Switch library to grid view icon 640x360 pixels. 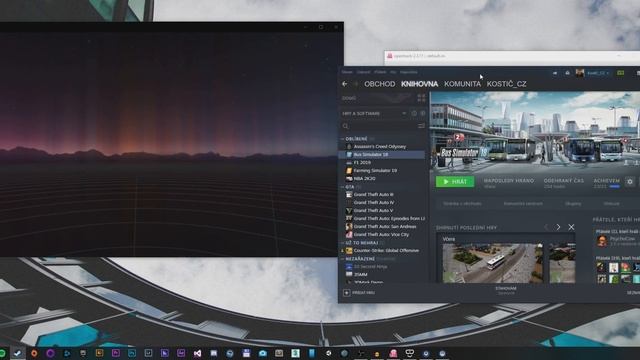coord(421,98)
